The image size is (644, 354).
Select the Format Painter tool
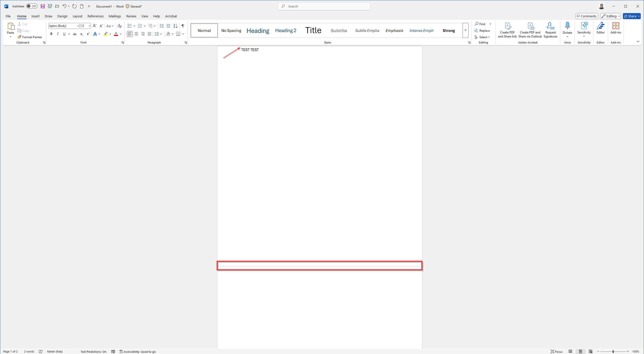coord(30,37)
